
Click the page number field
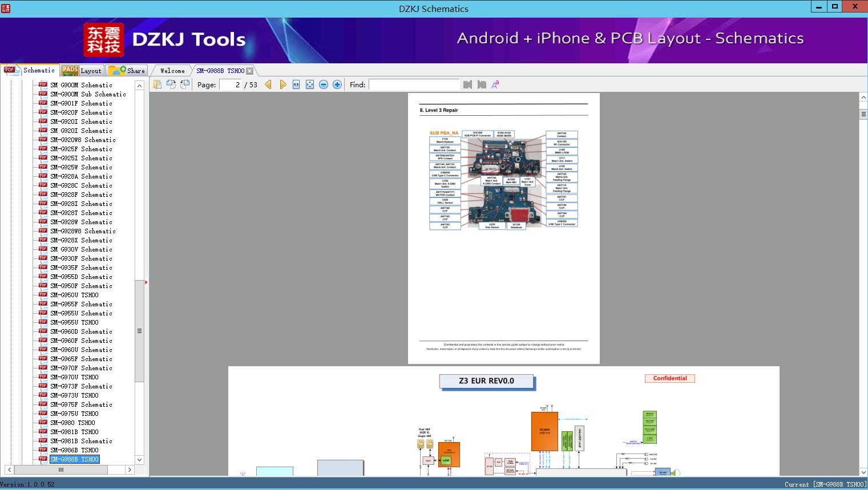tap(231, 84)
